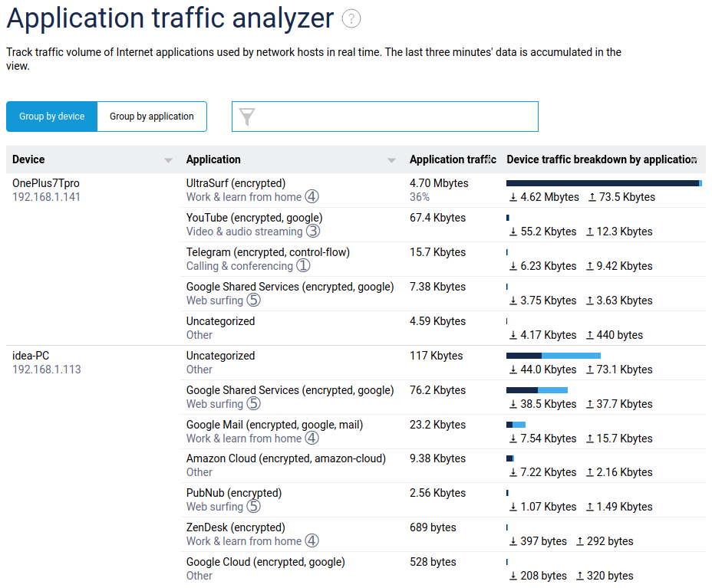Open the help tooltip next to page title
This screenshot has width=712, height=588.
click(x=351, y=18)
